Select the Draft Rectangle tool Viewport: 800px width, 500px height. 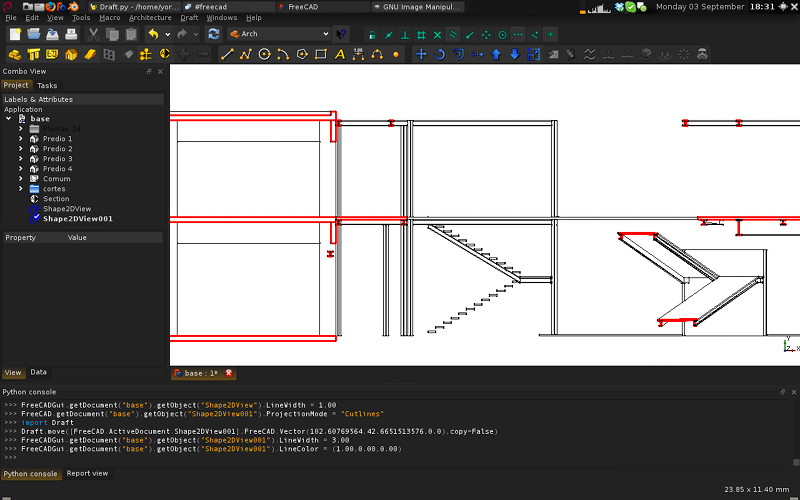[321, 54]
